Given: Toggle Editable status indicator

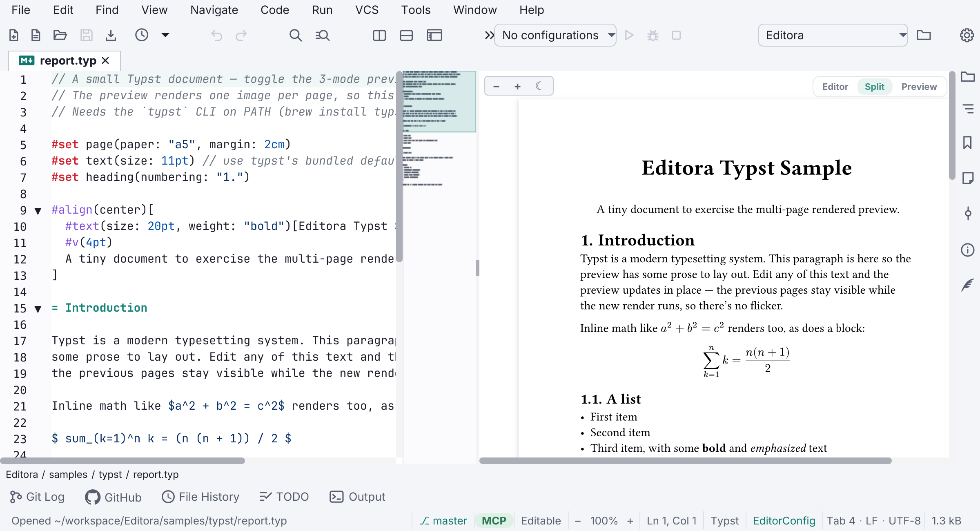Looking at the screenshot, I should click(541, 521).
